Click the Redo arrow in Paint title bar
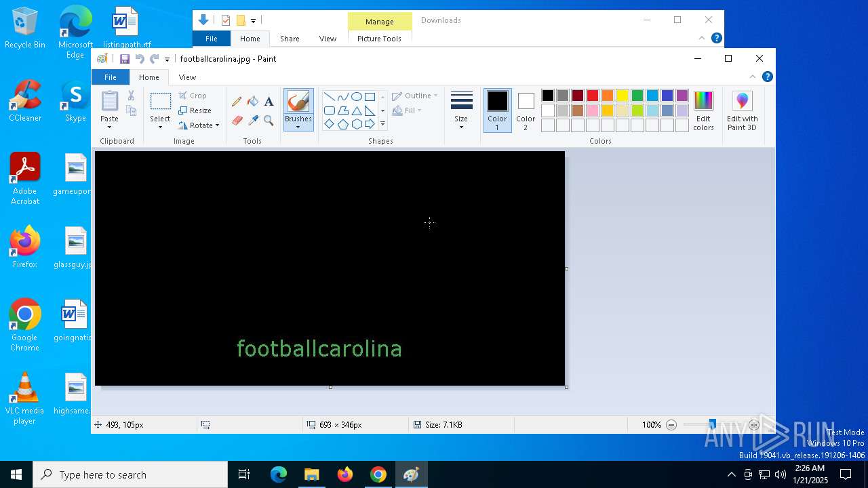868x488 pixels. pyautogui.click(x=154, y=59)
